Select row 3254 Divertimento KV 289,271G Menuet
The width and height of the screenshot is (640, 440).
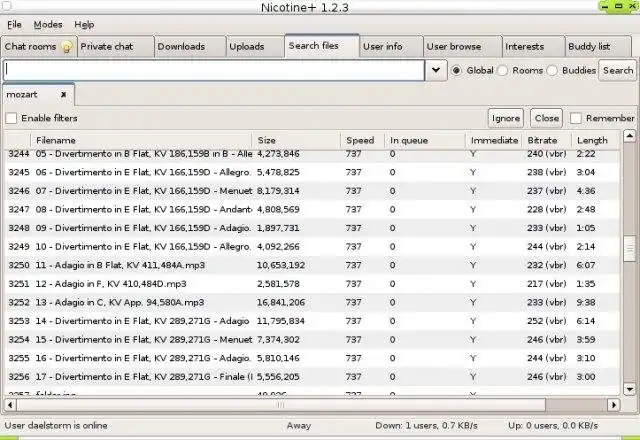pyautogui.click(x=313, y=340)
